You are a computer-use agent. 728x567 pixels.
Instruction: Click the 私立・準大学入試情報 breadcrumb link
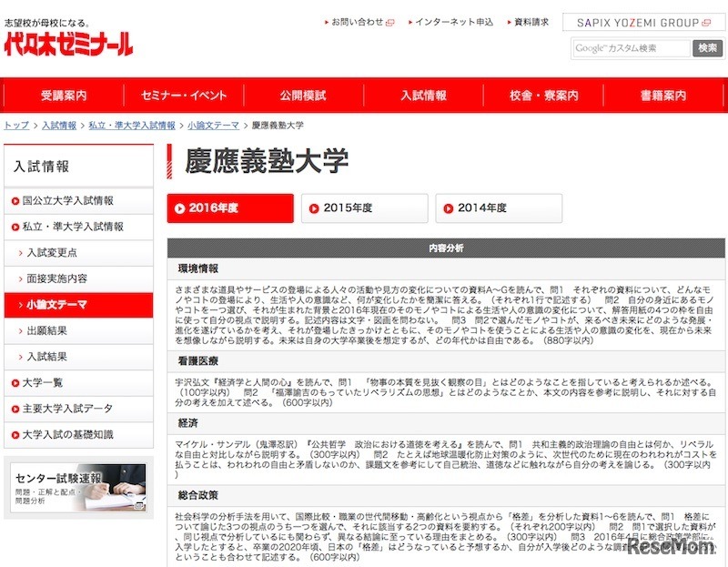132,125
